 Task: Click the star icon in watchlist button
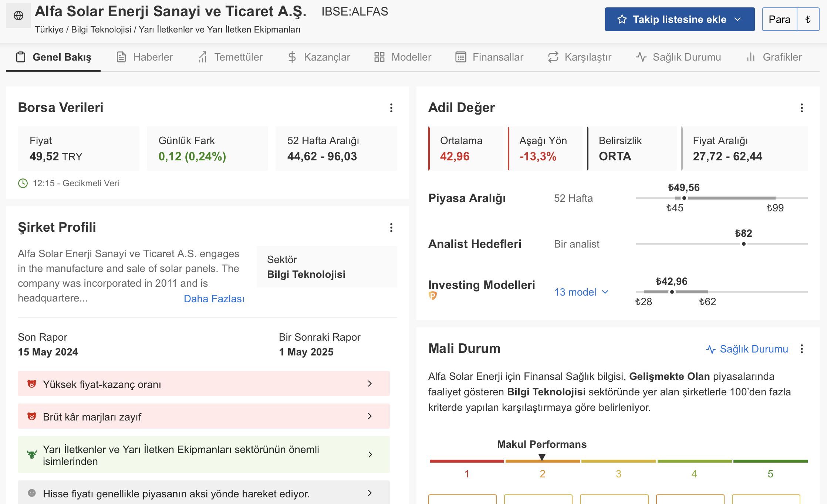coord(622,19)
